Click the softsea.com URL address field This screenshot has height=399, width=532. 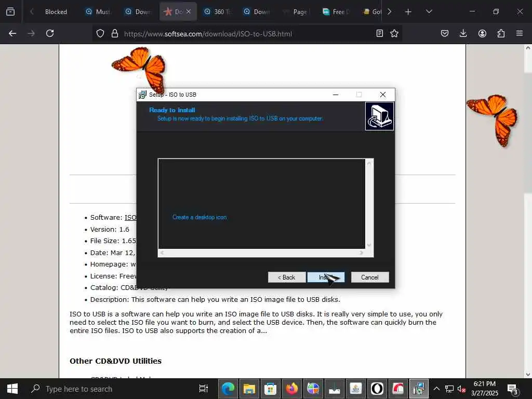pos(208,34)
